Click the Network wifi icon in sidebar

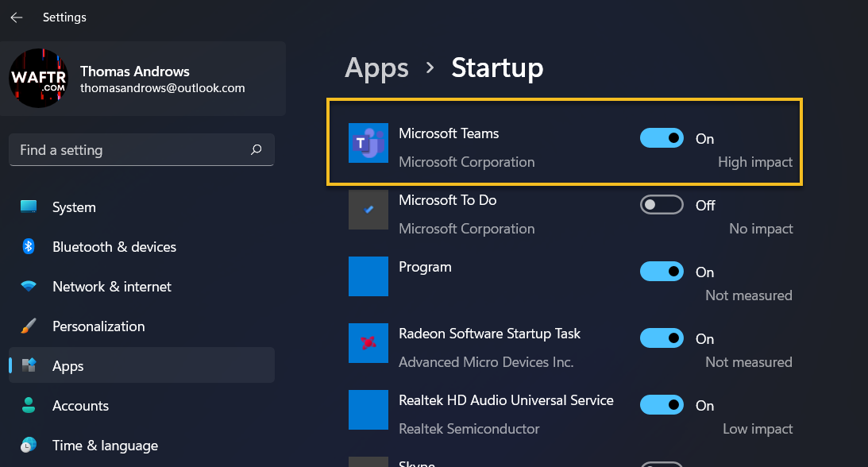29,286
